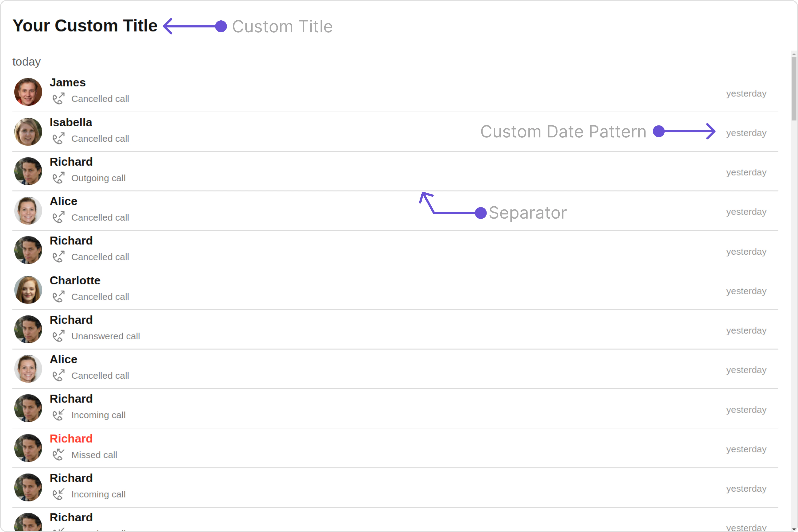798x532 pixels.
Task: Click Charlotte's avatar photo
Action: 28,290
